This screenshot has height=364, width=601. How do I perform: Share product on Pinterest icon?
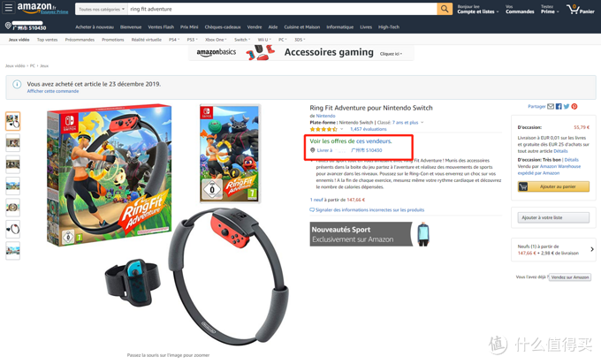click(x=574, y=107)
